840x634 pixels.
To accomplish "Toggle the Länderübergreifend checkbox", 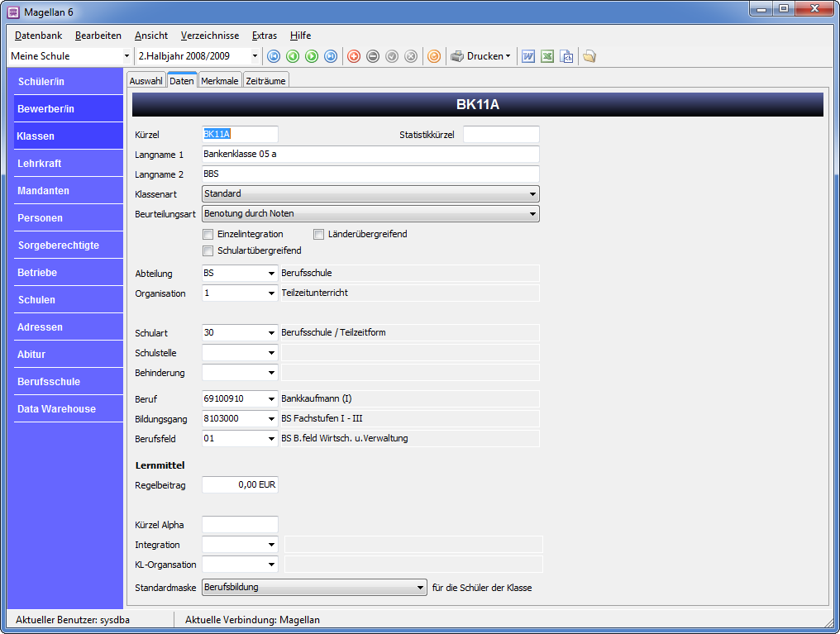I will pos(319,235).
